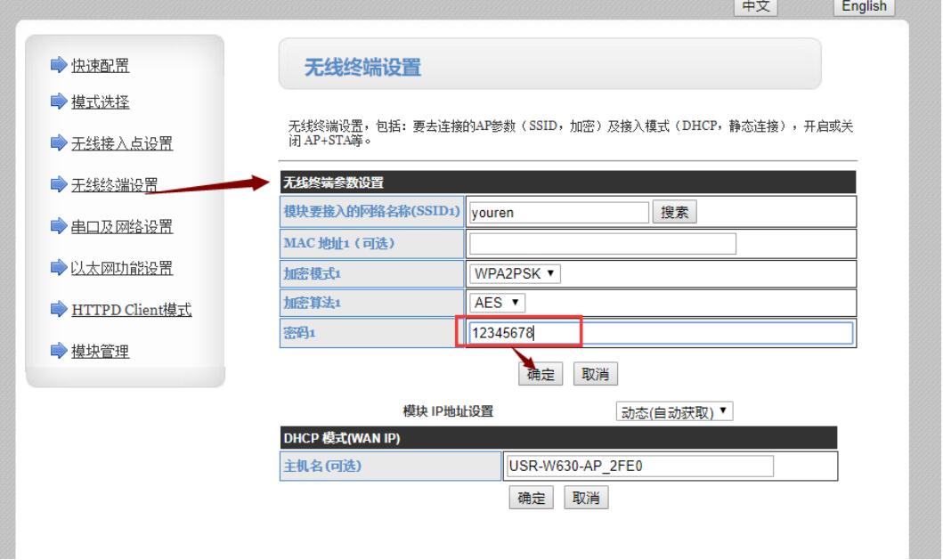
Task: Click the arrow icon beside 串口及网络设置
Action: pyautogui.click(x=59, y=227)
